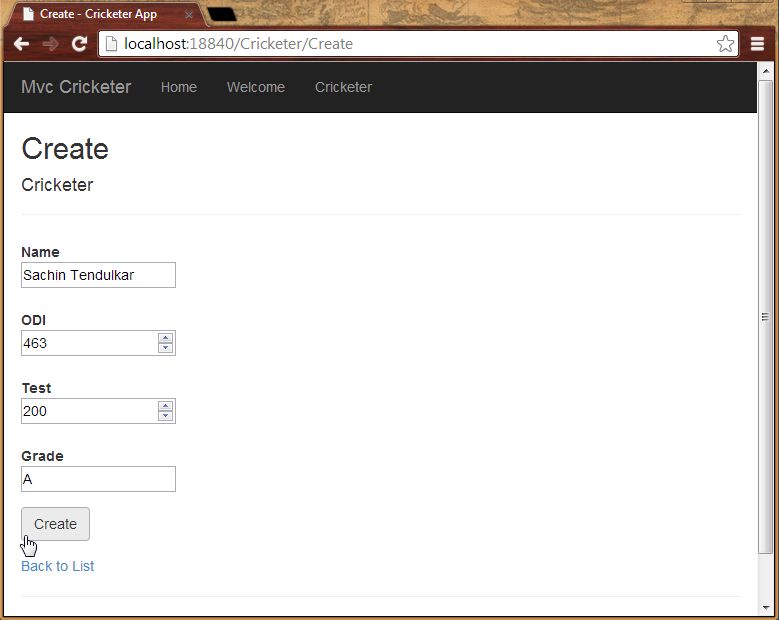The width and height of the screenshot is (779, 620).
Task: Click the Create page heading
Action: (65, 149)
